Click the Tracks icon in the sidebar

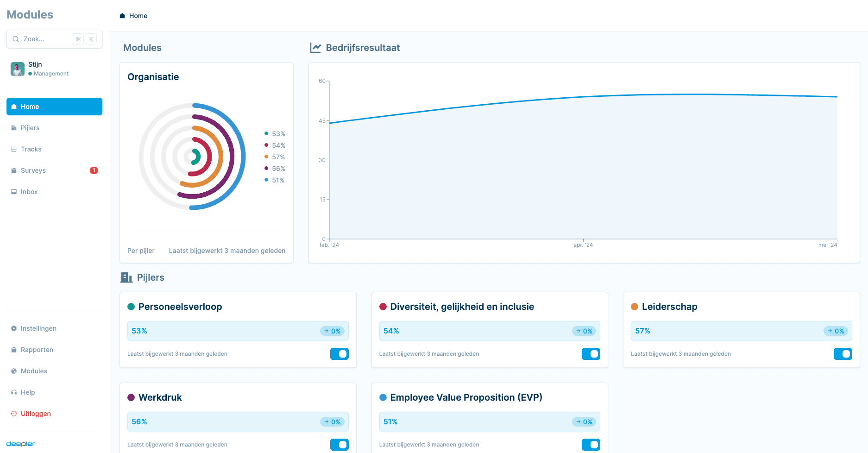click(14, 149)
